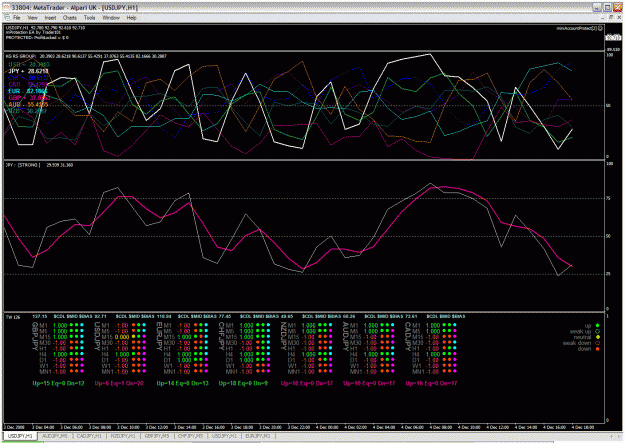Open the File menu
The height and width of the screenshot is (443, 625).
17,18
